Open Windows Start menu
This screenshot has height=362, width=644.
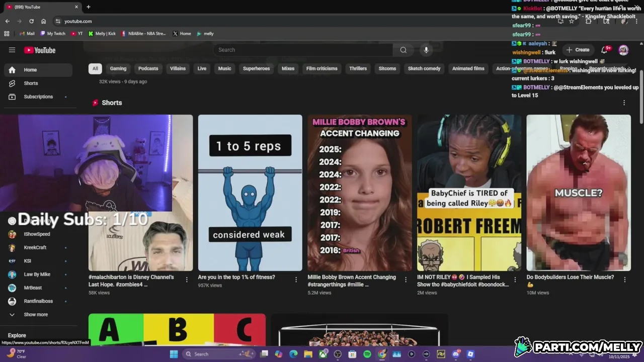(x=174, y=354)
